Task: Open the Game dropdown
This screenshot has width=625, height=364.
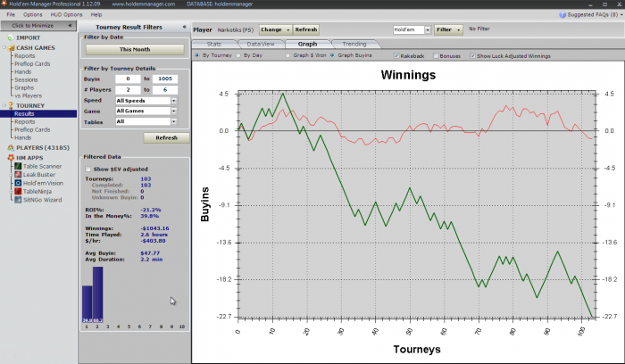Action: click(174, 112)
